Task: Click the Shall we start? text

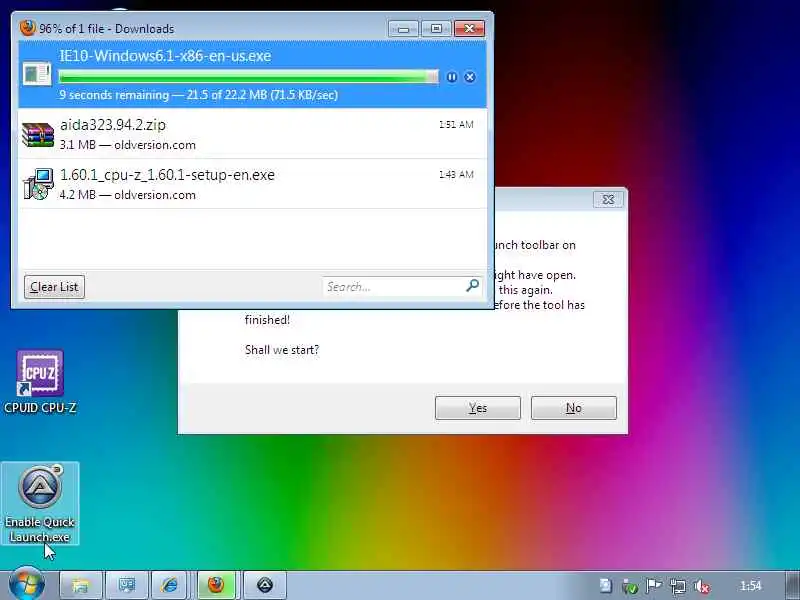Action: [282, 349]
